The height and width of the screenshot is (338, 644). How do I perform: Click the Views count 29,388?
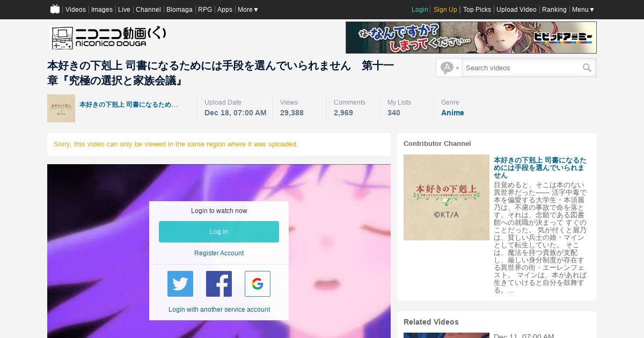pos(292,113)
